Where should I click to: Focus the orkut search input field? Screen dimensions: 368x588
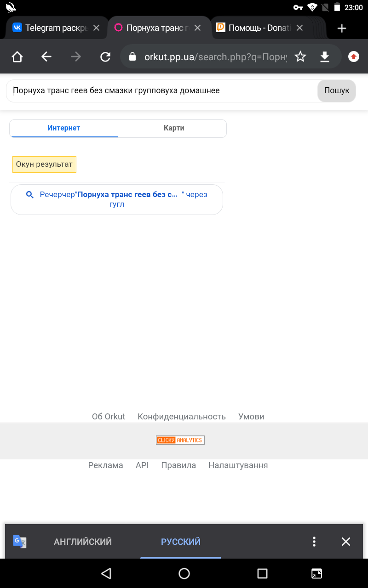[x=161, y=91]
